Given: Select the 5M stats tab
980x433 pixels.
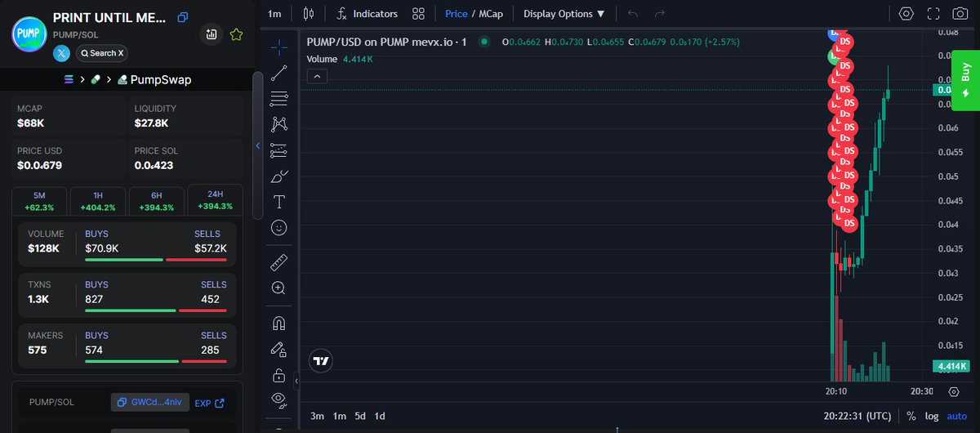Looking at the screenshot, I should tap(39, 201).
